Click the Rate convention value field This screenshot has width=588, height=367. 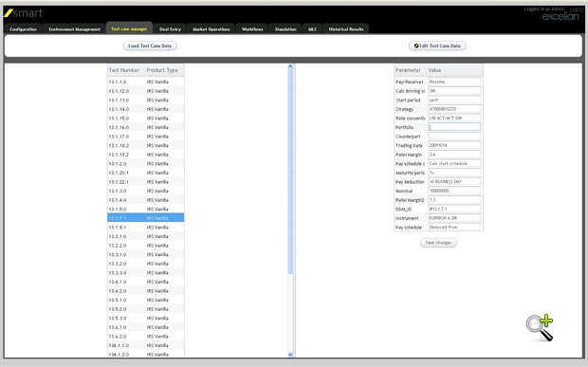coord(454,118)
